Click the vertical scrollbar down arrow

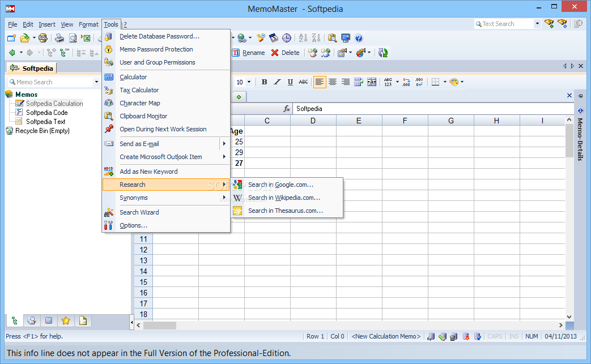click(x=569, y=317)
